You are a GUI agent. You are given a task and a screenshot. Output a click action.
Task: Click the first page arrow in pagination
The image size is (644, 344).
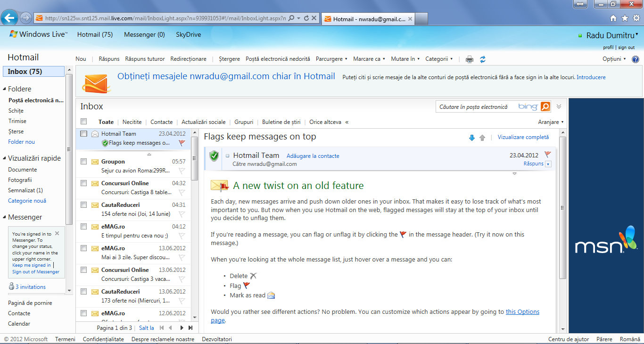(x=162, y=328)
